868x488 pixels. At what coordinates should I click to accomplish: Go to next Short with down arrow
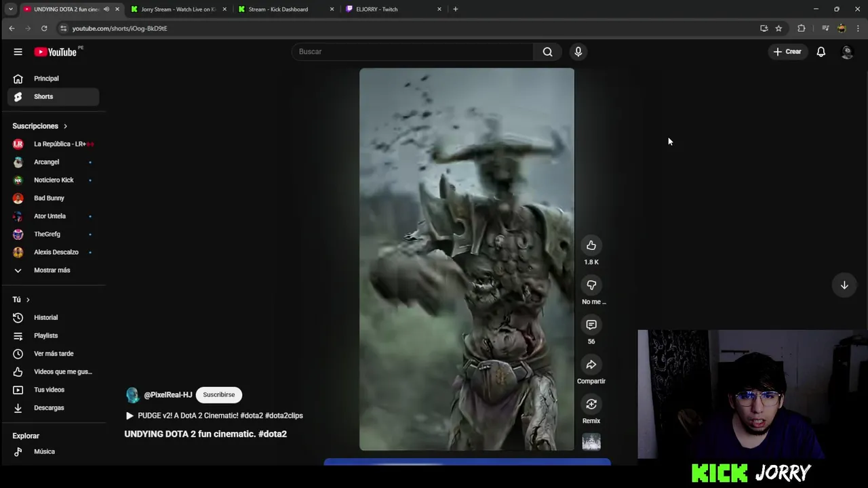pyautogui.click(x=844, y=285)
